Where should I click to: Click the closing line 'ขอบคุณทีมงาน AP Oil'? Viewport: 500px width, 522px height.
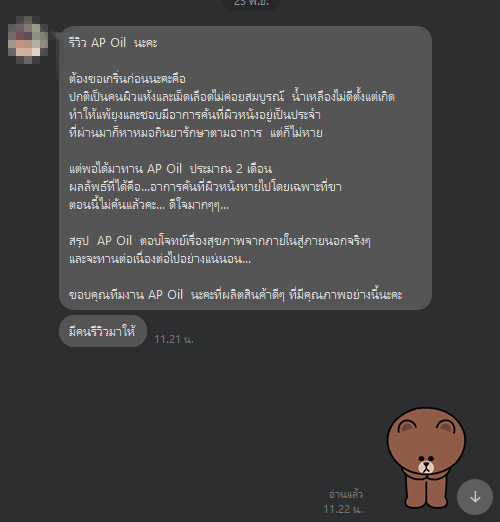[x=235, y=295]
